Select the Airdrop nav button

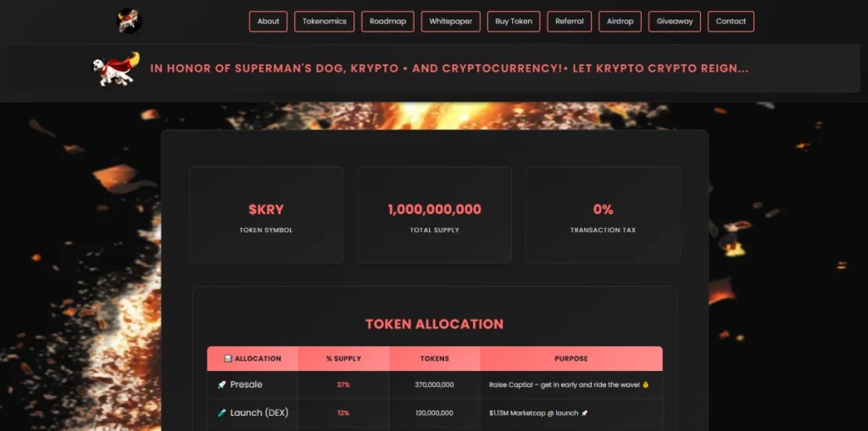[x=620, y=21]
